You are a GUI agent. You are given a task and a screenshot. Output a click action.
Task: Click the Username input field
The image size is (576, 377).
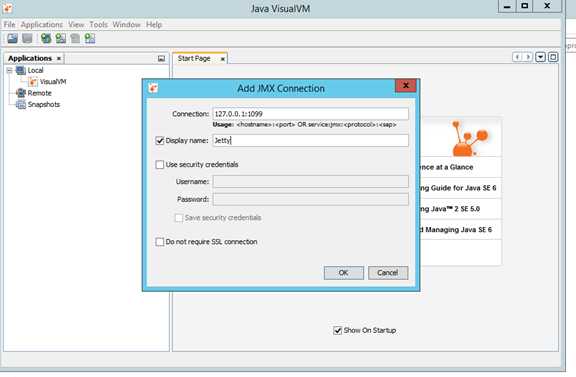tap(310, 182)
